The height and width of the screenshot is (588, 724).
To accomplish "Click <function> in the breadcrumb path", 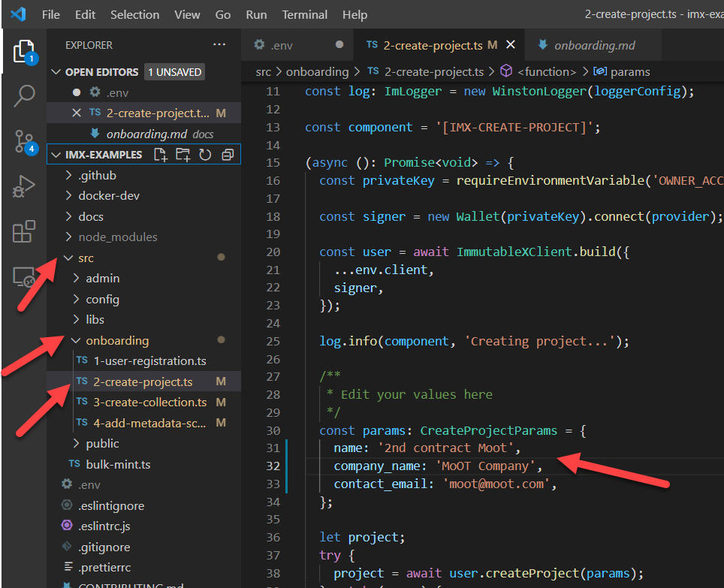I will [x=547, y=71].
